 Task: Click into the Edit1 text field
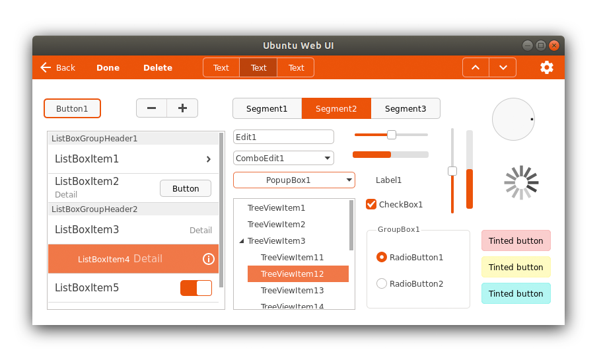pyautogui.click(x=283, y=137)
